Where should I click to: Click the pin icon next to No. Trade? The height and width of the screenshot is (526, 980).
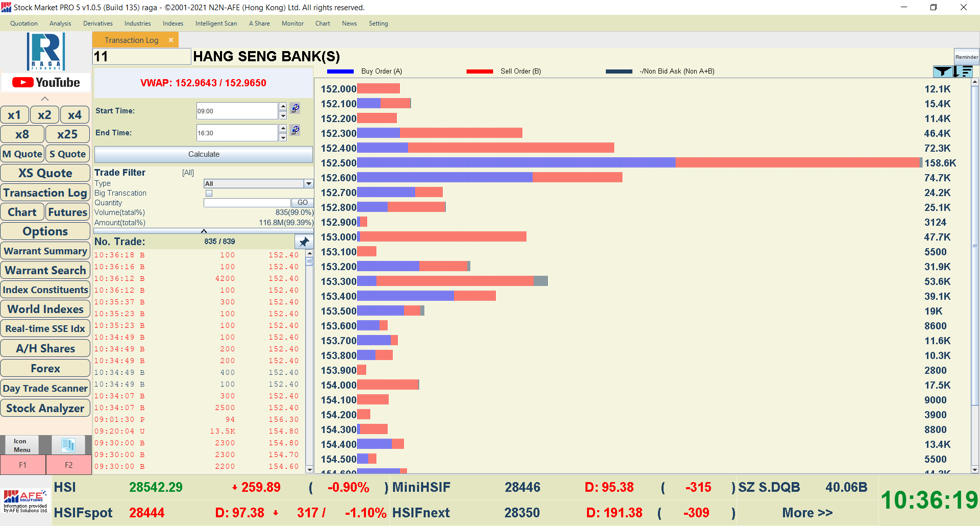[304, 242]
